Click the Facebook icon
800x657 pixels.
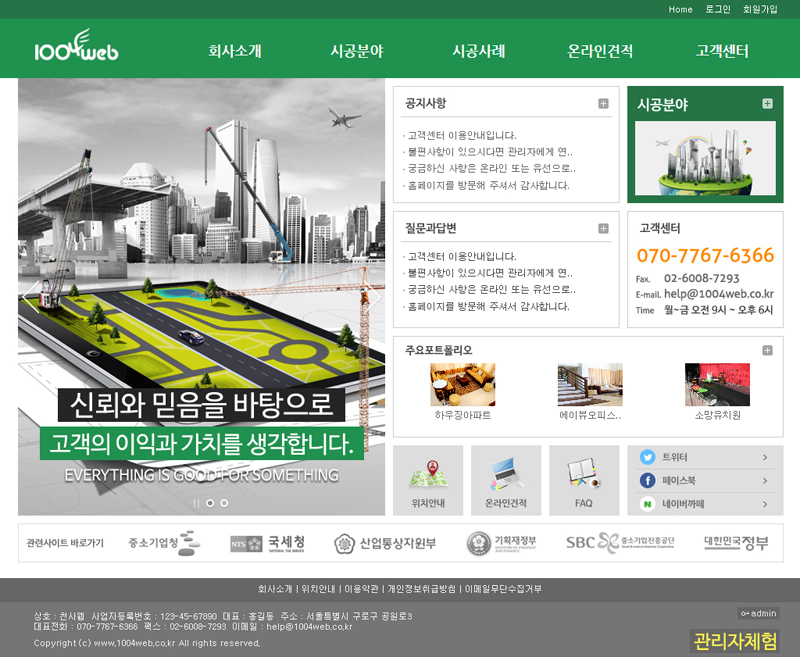pyautogui.click(x=647, y=481)
